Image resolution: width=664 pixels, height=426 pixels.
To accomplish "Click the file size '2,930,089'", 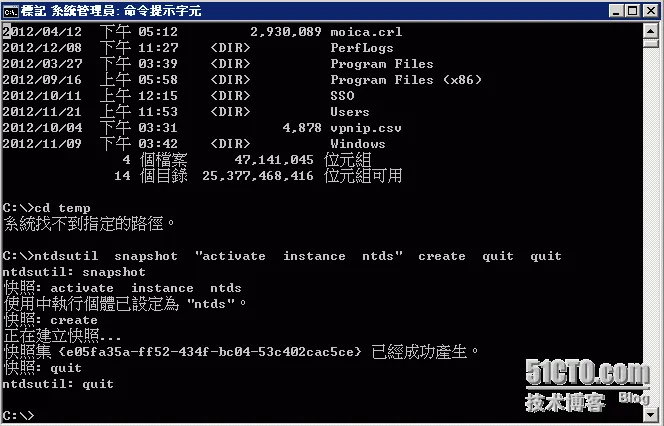I will 286,32.
